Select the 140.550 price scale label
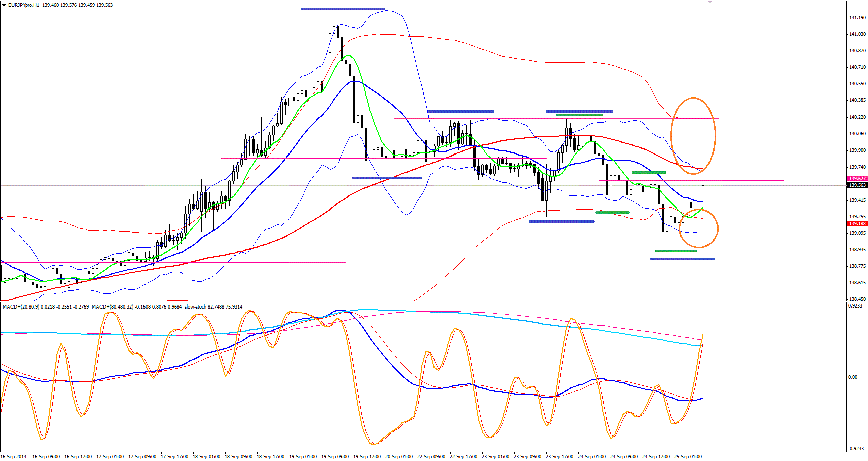868x461 pixels. coord(857,84)
